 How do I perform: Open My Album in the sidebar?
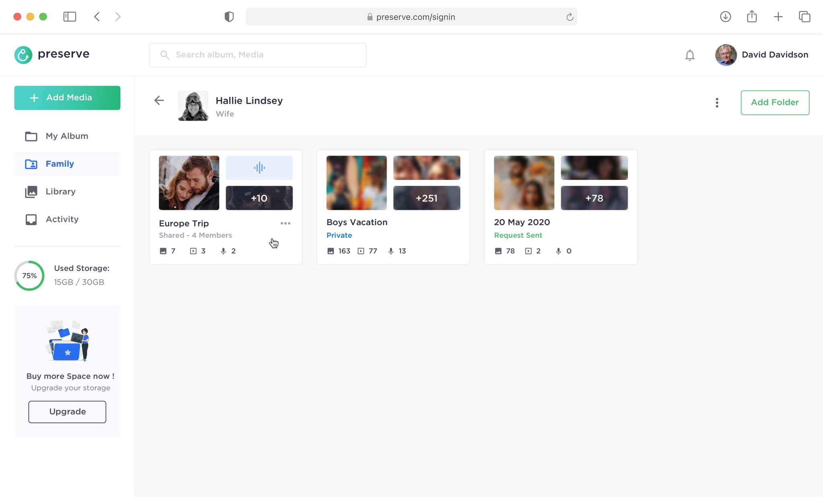point(67,136)
